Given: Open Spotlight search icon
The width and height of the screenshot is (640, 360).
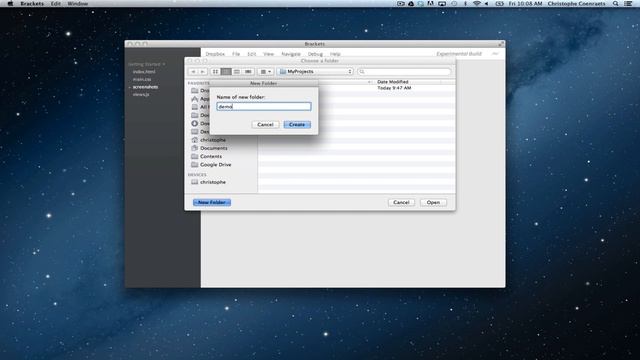Looking at the screenshot, I should pos(616,4).
